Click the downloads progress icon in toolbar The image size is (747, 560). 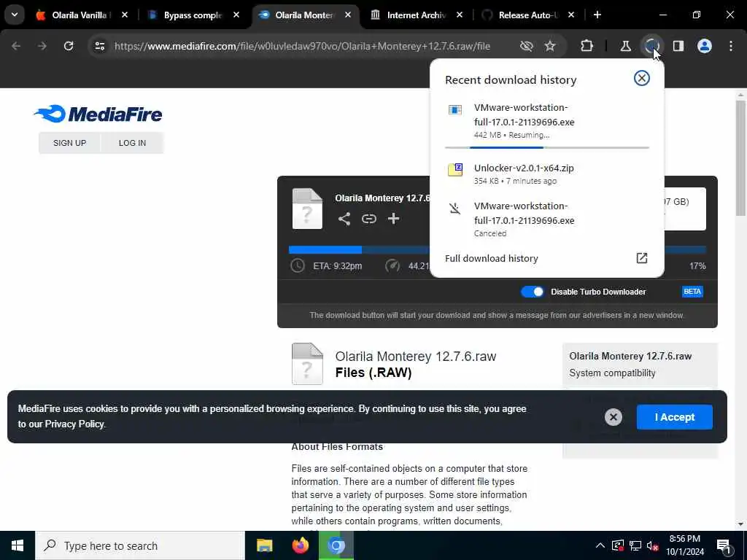651,46
